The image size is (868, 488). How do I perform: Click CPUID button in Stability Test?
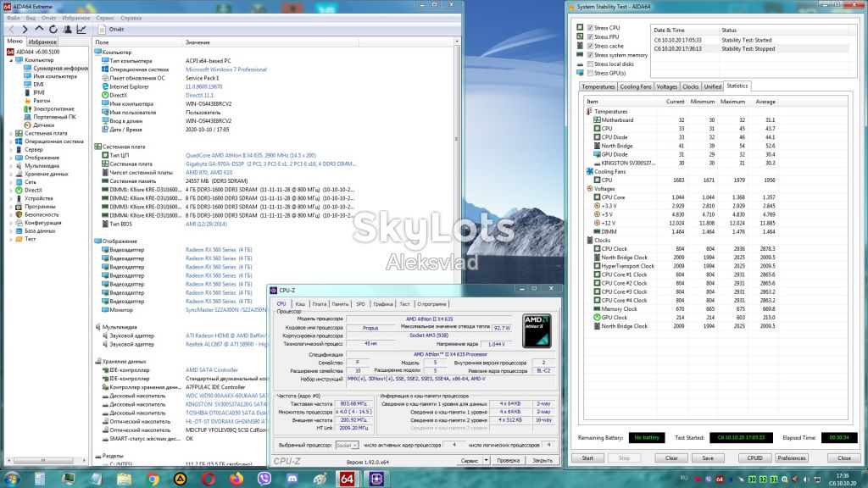tap(754, 458)
